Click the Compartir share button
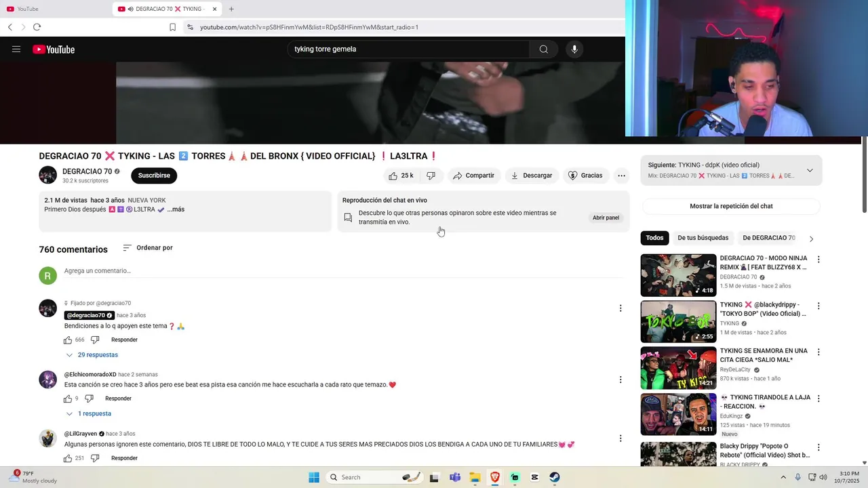The width and height of the screenshot is (868, 488). (x=473, y=176)
